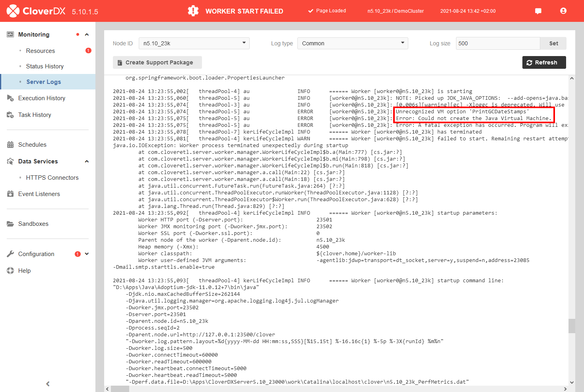Click Create Support Package button

pyautogui.click(x=157, y=62)
